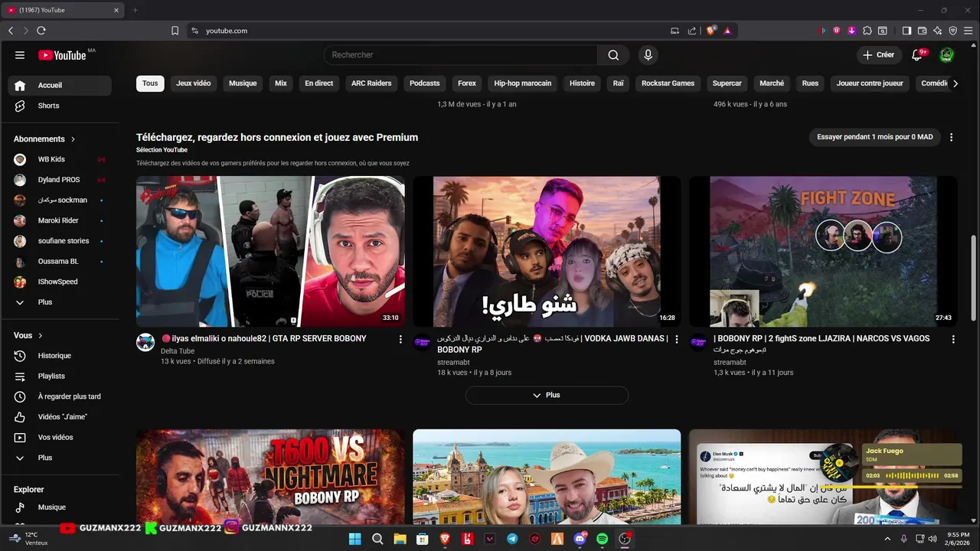Screen dimensions: 980x551
Task: Open the YouTube hamburger guide menu
Action: click(20, 55)
